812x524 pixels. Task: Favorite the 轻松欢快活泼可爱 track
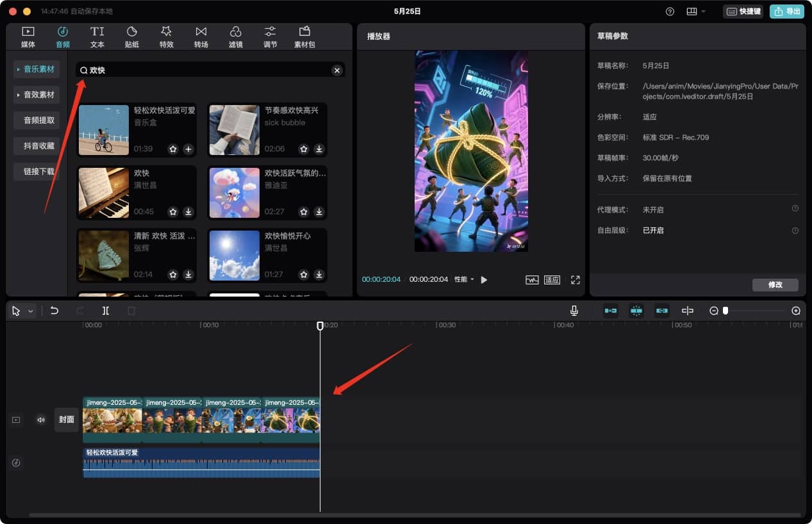173,149
